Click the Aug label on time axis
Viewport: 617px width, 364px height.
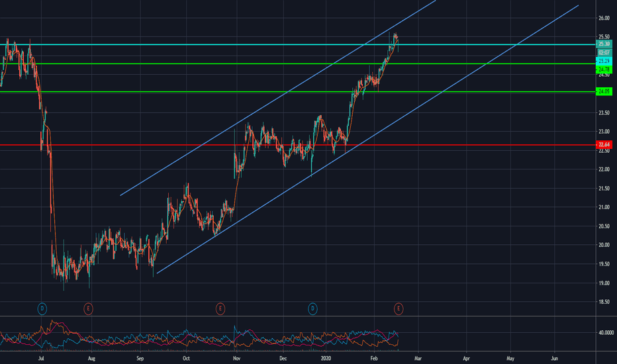point(91,359)
